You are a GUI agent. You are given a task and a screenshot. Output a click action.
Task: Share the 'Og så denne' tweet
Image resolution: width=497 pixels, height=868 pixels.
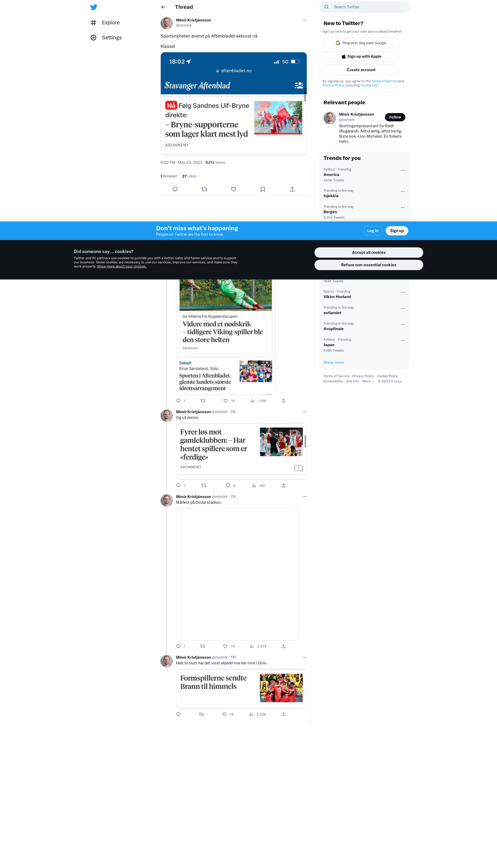[283, 485]
